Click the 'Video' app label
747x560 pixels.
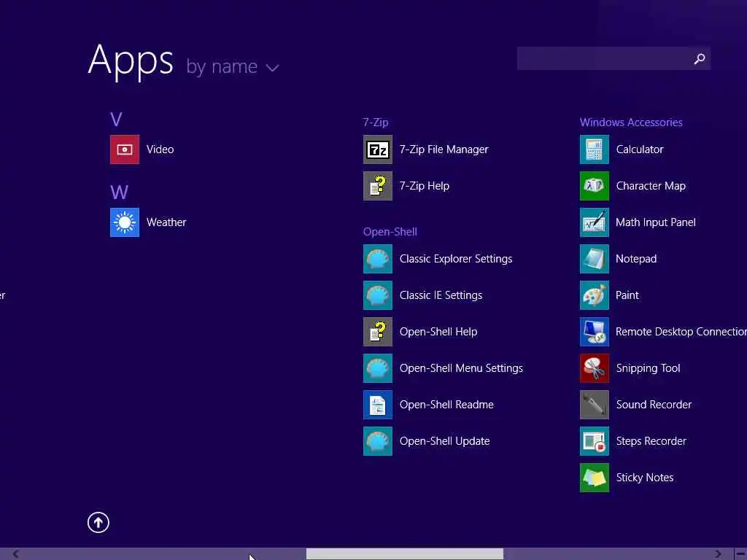pos(160,149)
